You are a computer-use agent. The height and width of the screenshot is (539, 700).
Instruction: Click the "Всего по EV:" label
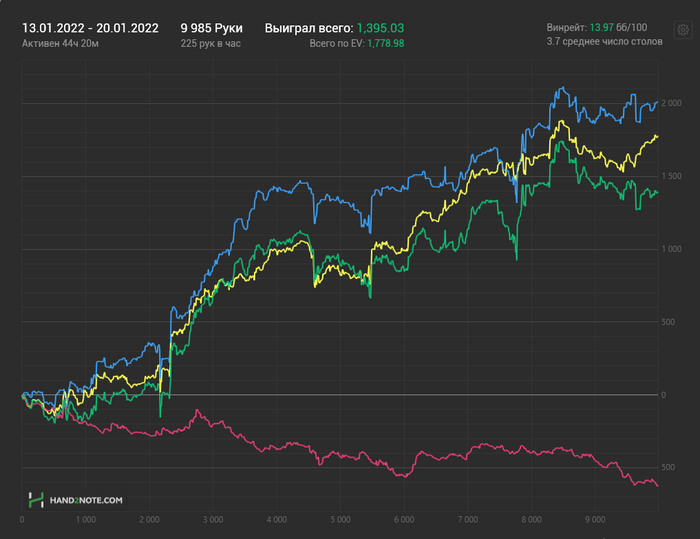point(337,44)
